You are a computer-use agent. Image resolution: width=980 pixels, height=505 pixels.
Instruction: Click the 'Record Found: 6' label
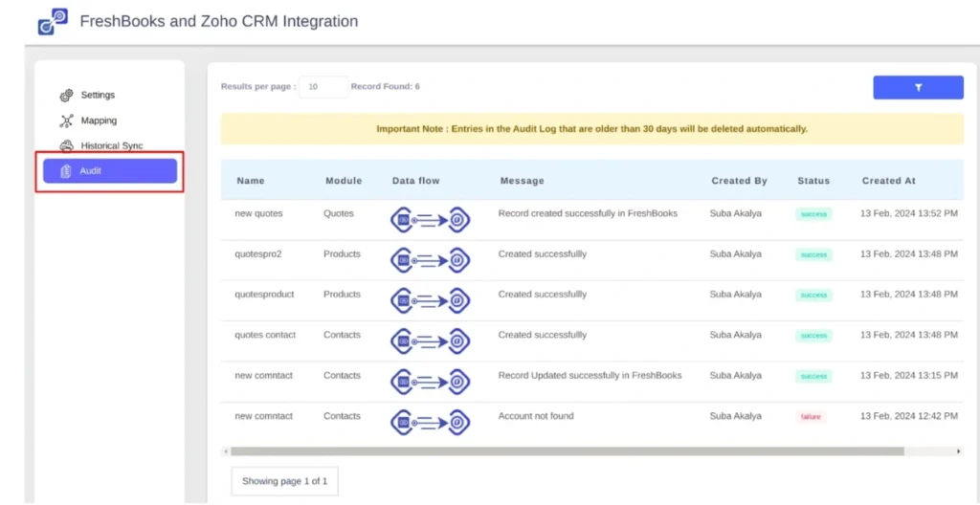[x=385, y=87]
